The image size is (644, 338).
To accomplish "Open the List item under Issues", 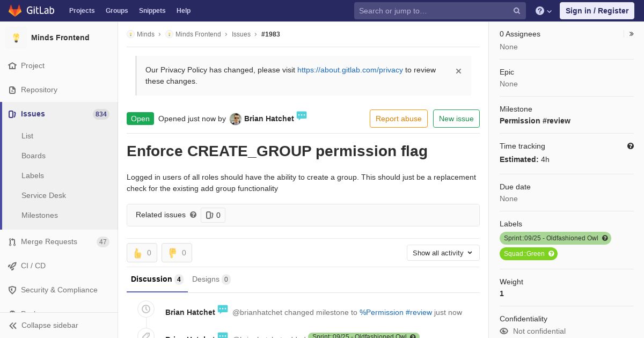I will click(x=27, y=136).
